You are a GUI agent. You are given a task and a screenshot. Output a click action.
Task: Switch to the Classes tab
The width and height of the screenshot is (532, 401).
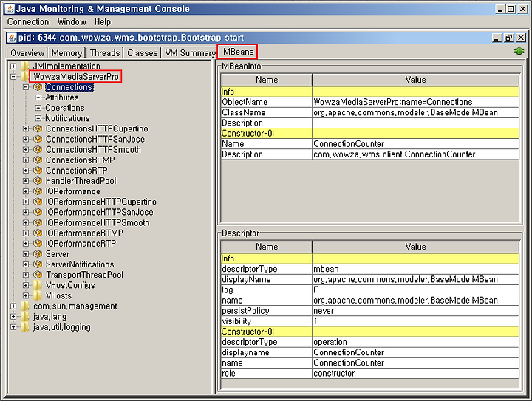pyautogui.click(x=142, y=53)
